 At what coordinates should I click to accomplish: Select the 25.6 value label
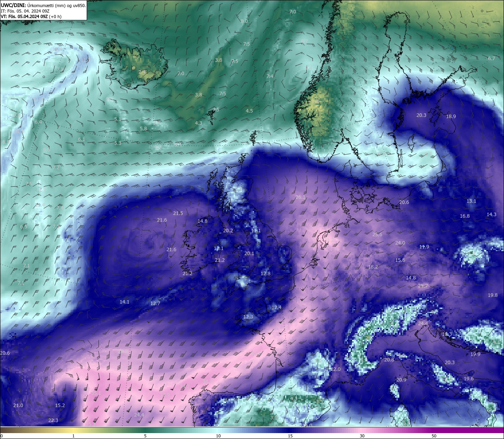pos(377,234)
